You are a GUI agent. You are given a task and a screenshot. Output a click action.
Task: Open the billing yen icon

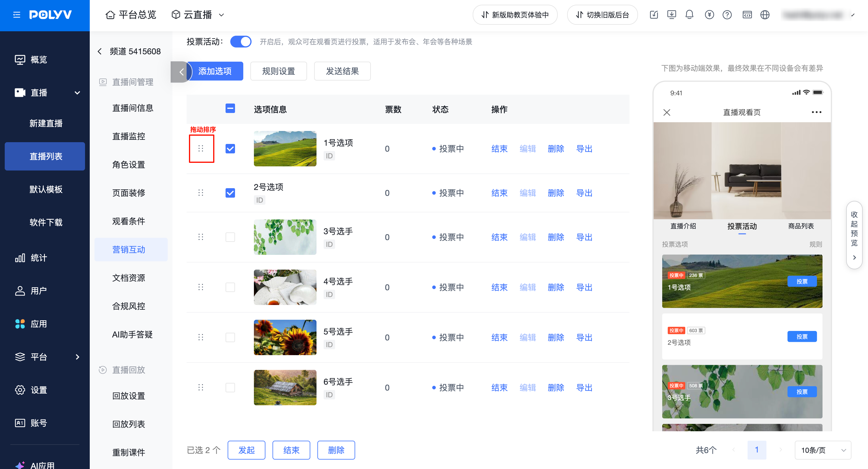[709, 15]
